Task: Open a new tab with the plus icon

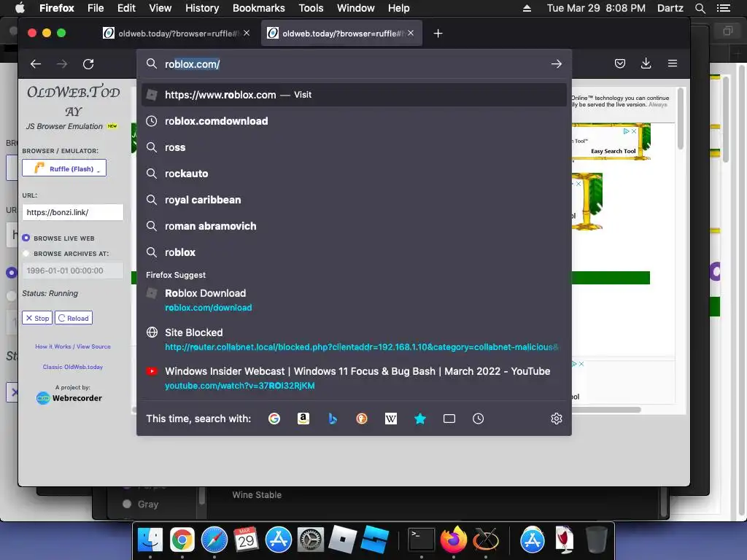Action: 438,34
